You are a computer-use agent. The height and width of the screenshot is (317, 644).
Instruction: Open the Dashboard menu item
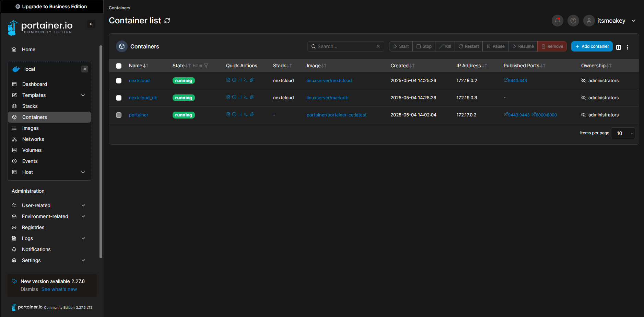pyautogui.click(x=35, y=84)
